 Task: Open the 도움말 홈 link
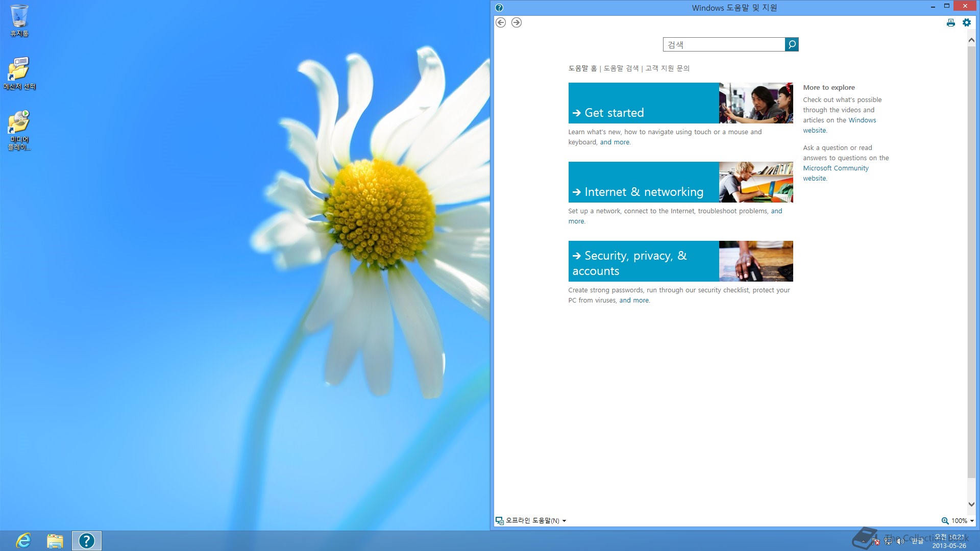(x=582, y=68)
